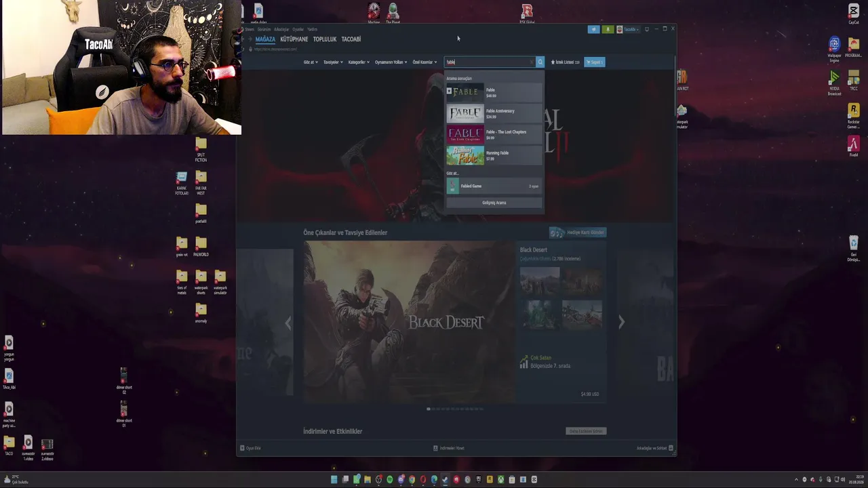Click the Hediye Kartı Gönder gift card button
The image size is (868, 488).
pos(578,232)
